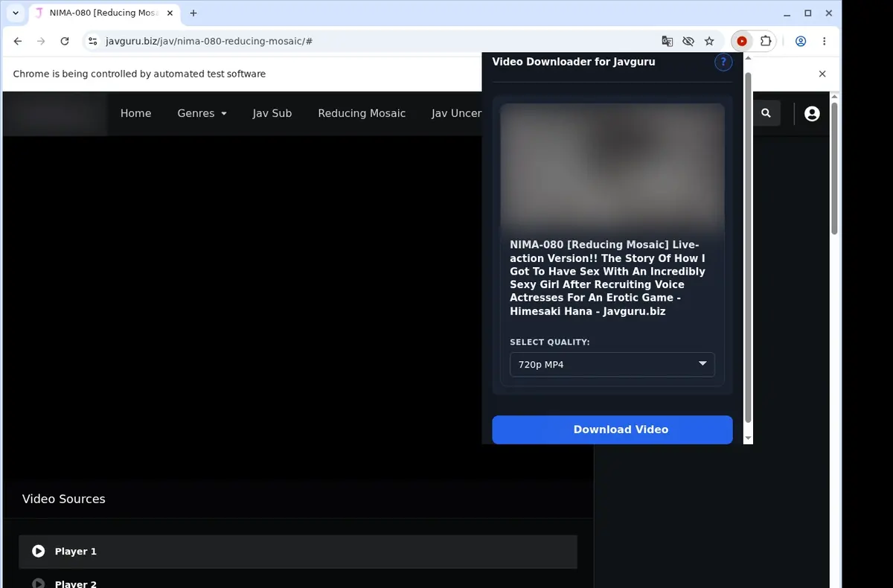Open the Chrome profile avatar
The image size is (893, 588).
coord(801,41)
